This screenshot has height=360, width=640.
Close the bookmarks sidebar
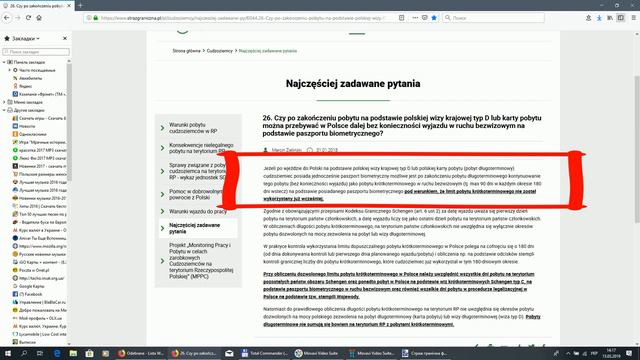point(65,38)
